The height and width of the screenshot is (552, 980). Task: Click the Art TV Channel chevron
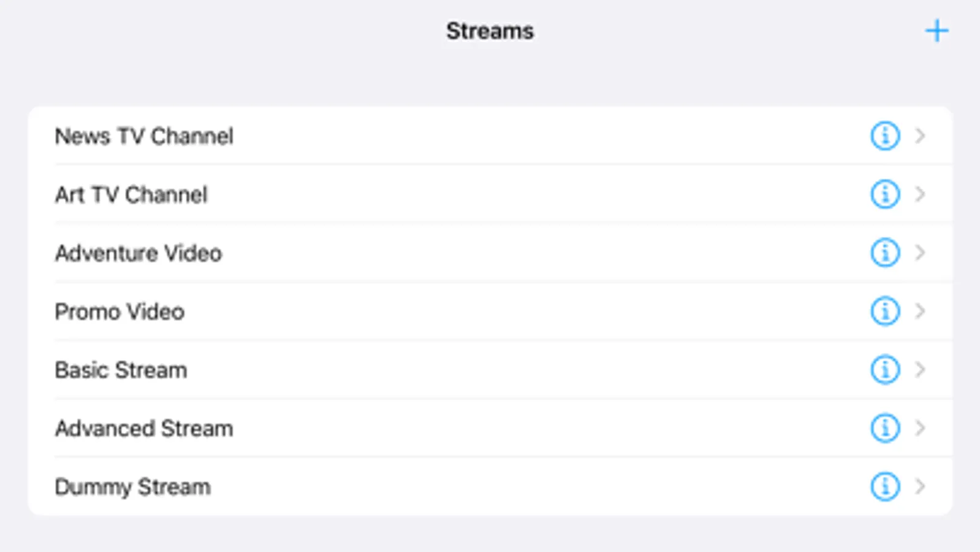pyautogui.click(x=920, y=194)
